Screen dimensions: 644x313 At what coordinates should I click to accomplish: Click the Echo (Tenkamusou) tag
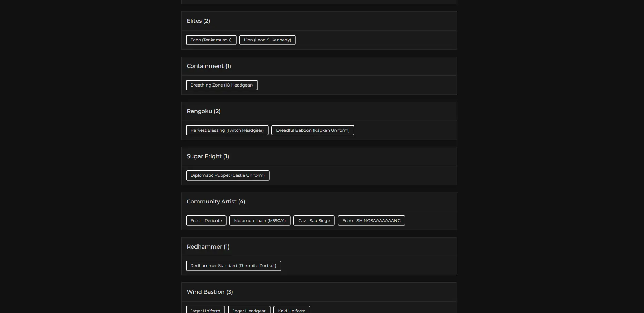click(211, 40)
